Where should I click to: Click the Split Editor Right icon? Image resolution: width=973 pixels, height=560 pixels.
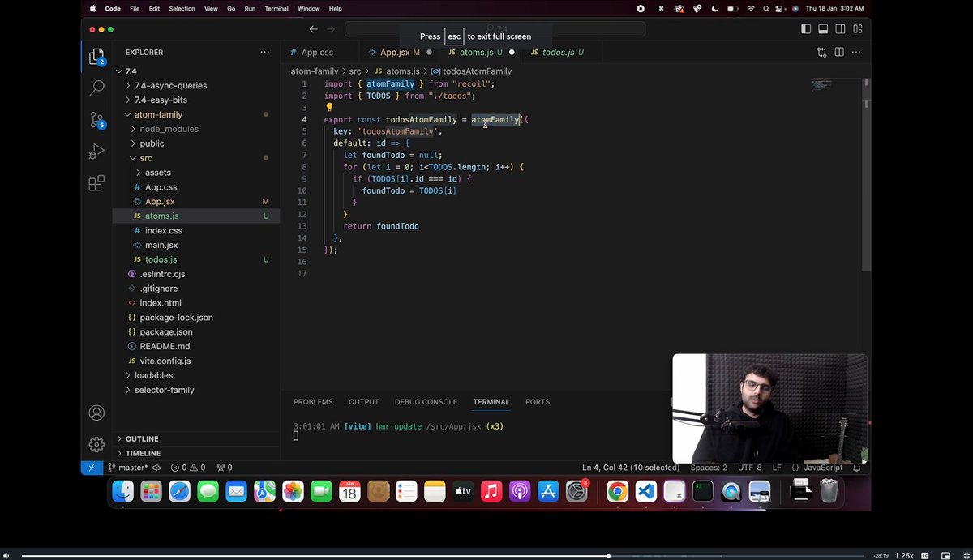coord(839,52)
